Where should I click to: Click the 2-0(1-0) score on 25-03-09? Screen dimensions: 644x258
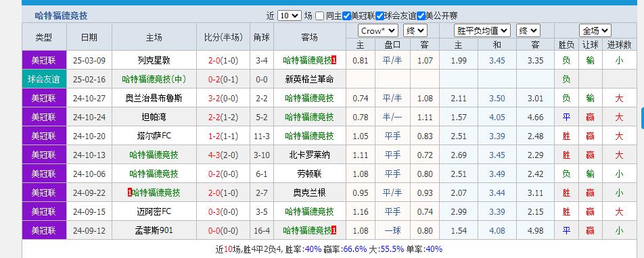point(223,61)
